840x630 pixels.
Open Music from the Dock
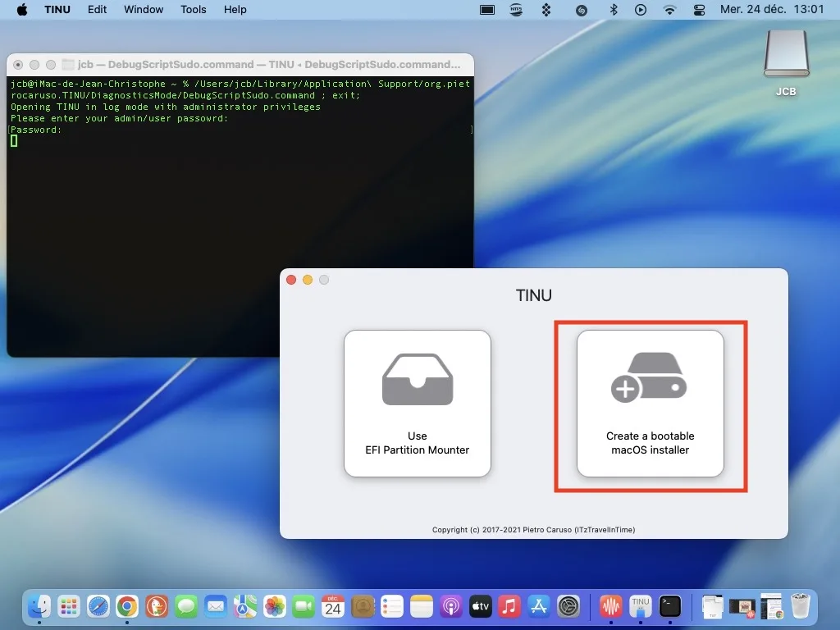coord(509,606)
